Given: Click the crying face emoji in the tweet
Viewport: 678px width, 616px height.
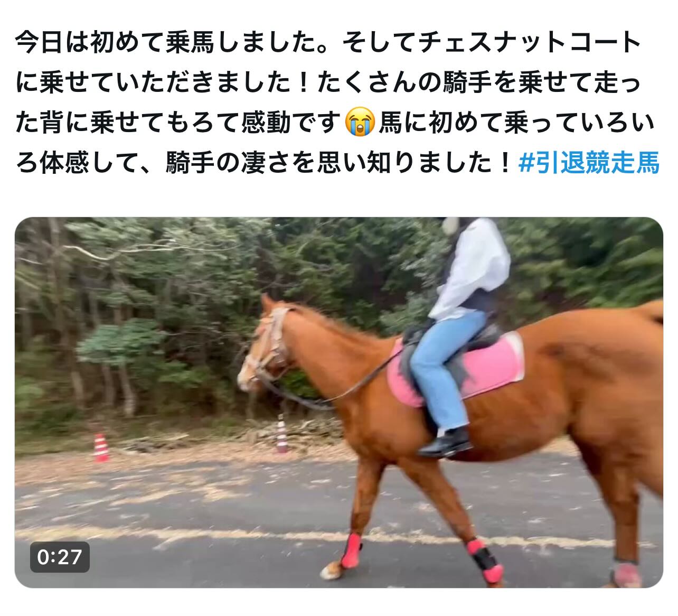Looking at the screenshot, I should pyautogui.click(x=360, y=123).
